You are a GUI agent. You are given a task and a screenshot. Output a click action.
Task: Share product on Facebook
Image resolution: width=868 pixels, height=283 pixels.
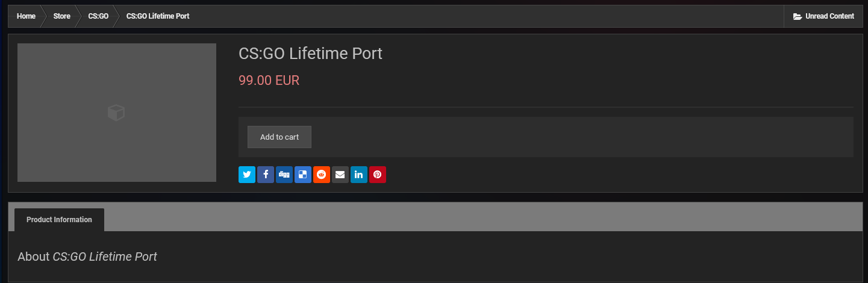point(266,175)
